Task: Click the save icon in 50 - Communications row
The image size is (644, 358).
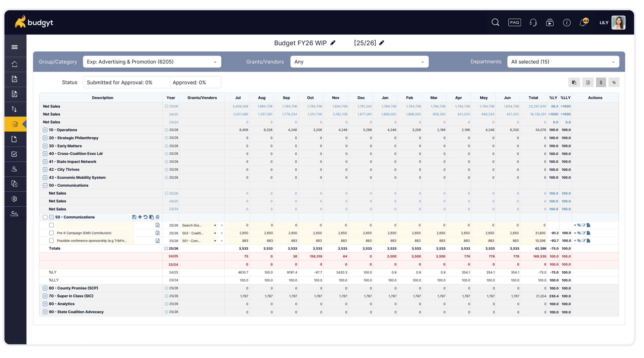Action: (134, 217)
